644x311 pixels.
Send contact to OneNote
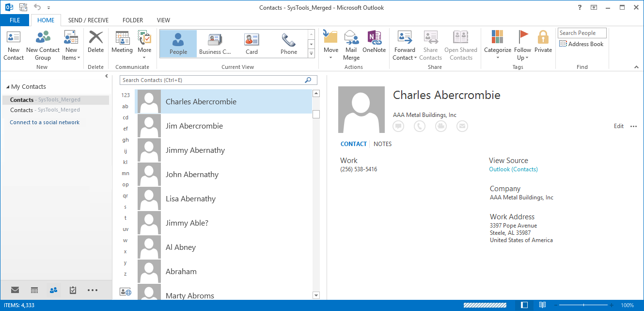(374, 42)
